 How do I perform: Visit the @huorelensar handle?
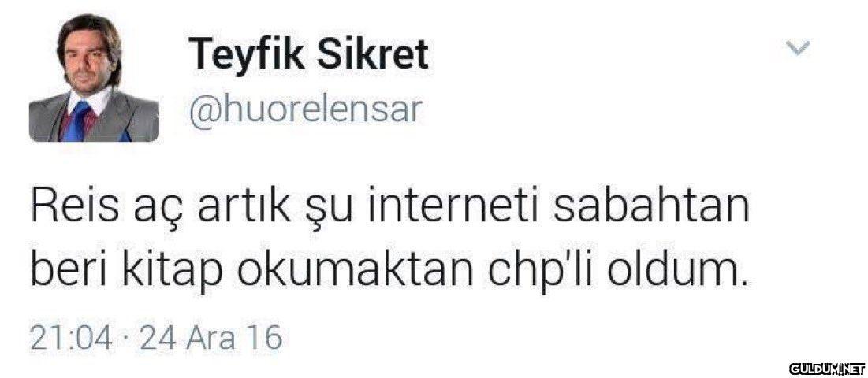(304, 109)
